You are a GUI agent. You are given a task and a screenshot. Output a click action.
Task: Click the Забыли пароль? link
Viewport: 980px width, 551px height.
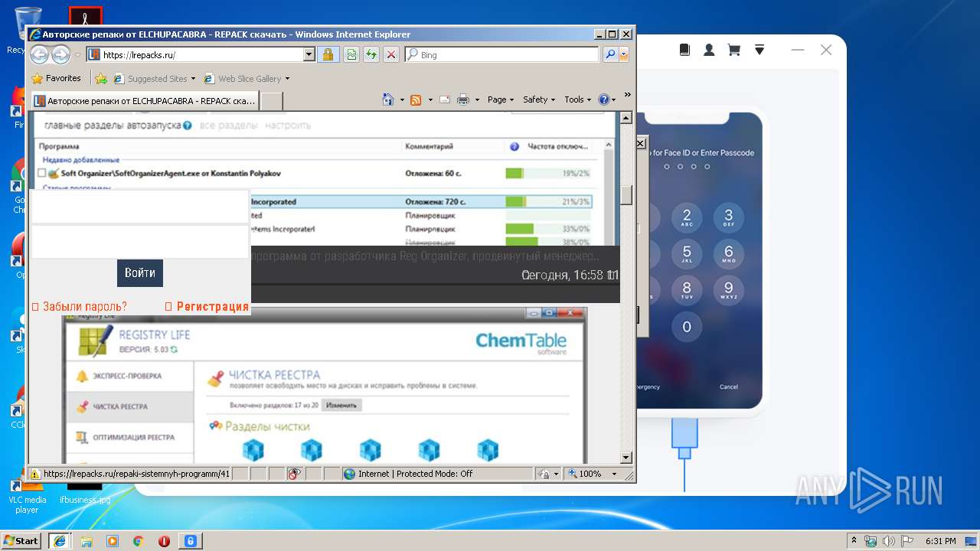[85, 307]
